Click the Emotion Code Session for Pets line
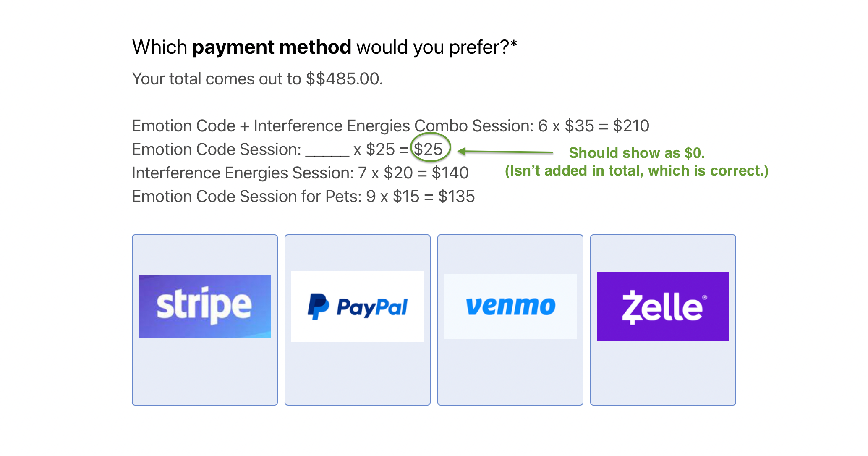 [303, 197]
